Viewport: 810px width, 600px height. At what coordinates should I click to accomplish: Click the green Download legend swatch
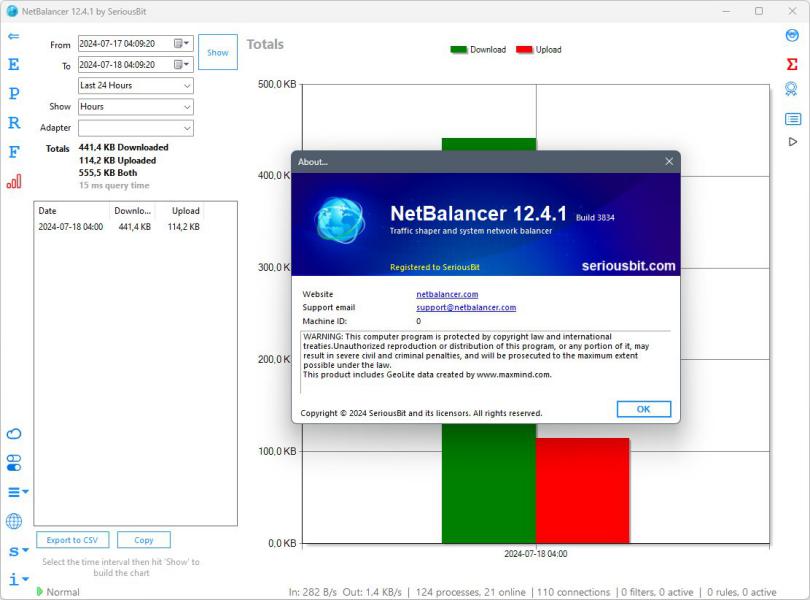459,50
